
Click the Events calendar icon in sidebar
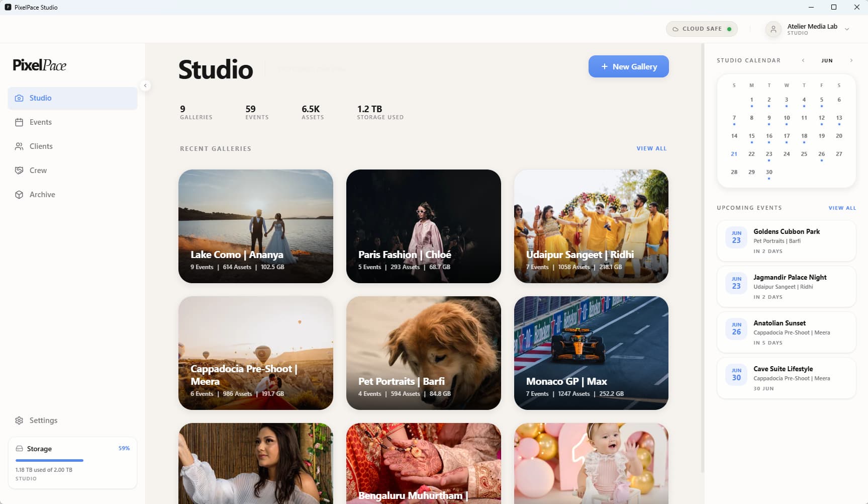pyautogui.click(x=19, y=122)
